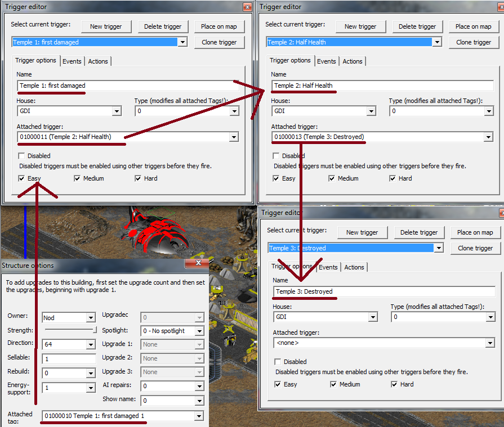Image resolution: width=504 pixels, height=427 pixels.
Task: Open Actions tab in Temple 1 editor
Action: [x=98, y=61]
